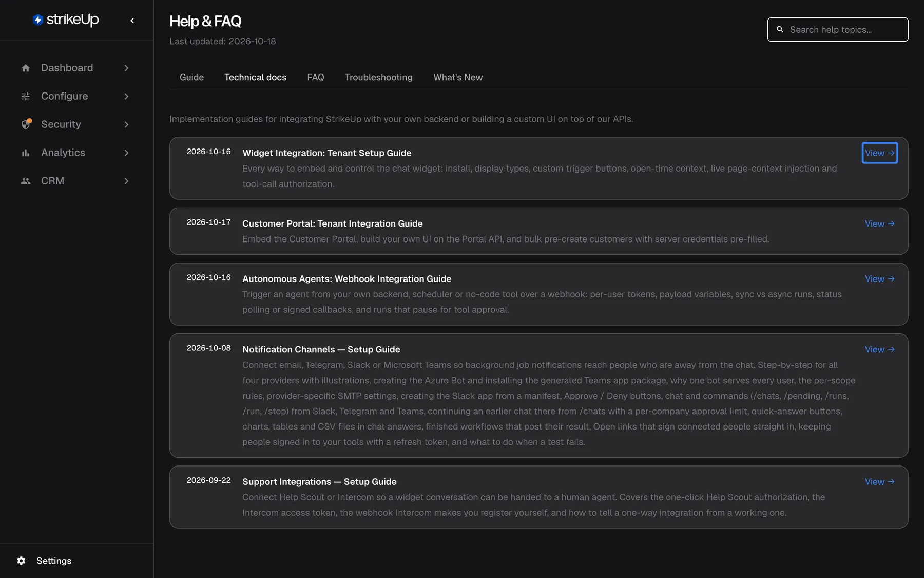
Task: Click the 'Notification Channels — Setup Guide' title
Action: pyautogui.click(x=321, y=349)
